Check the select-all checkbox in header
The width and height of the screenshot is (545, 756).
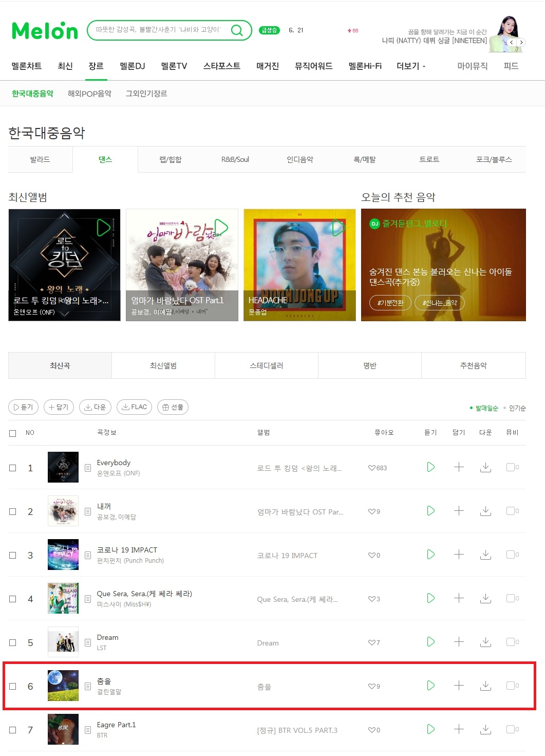tap(13, 433)
